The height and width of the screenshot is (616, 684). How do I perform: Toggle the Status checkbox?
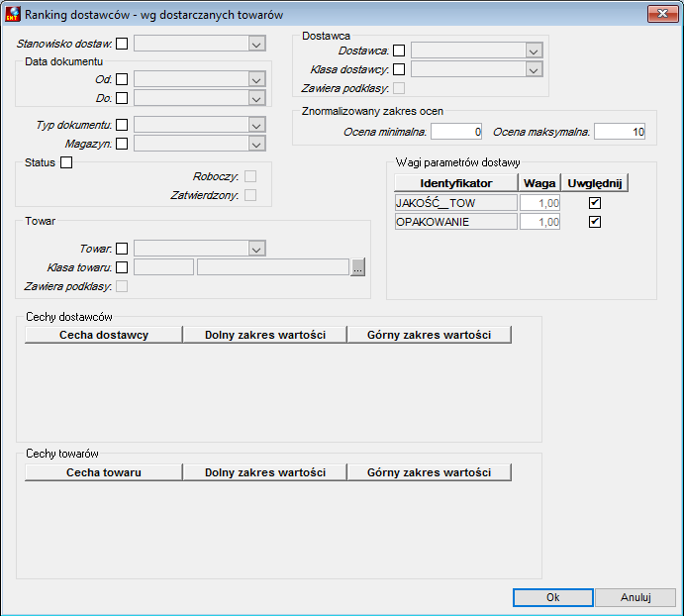(66, 162)
